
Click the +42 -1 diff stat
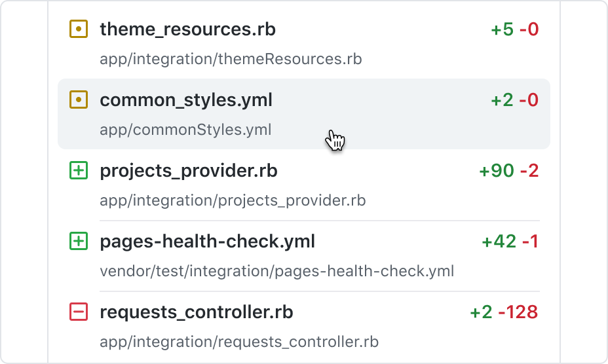pos(510,242)
